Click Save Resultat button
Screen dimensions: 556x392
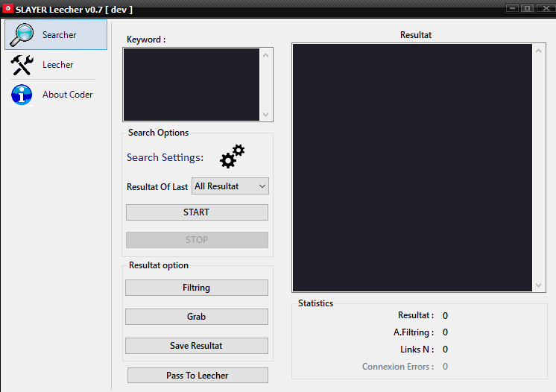[197, 346]
